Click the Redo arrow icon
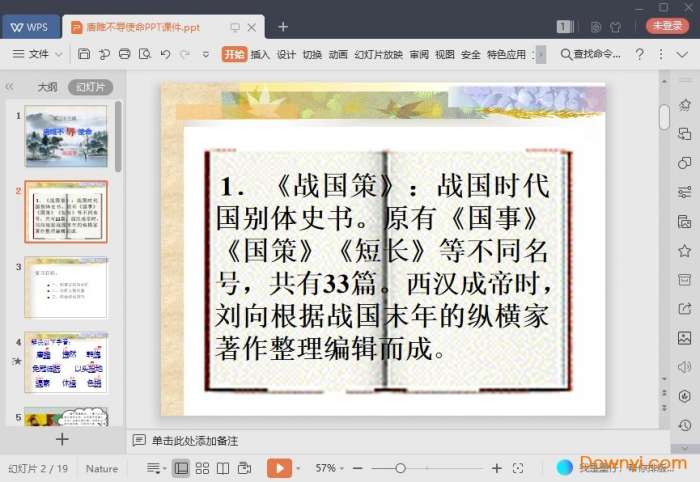Image resolution: width=700 pixels, height=482 pixels. point(185,54)
